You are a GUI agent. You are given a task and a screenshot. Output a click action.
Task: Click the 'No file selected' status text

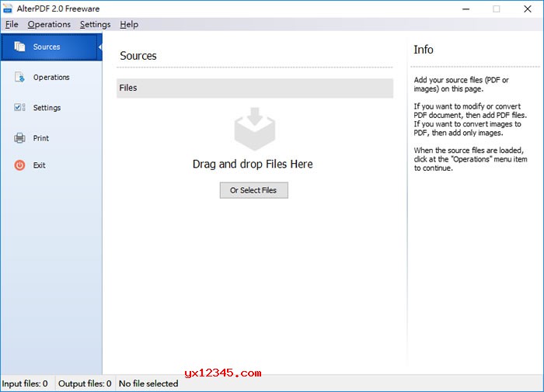tap(148, 383)
